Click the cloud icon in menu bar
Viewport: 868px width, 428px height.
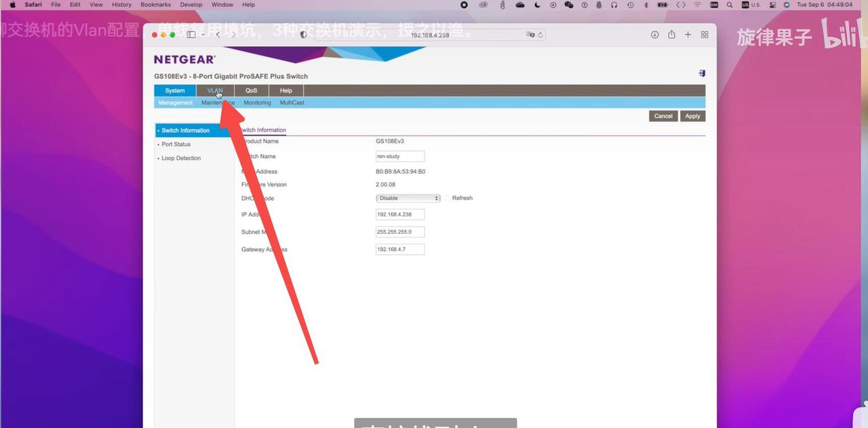click(520, 5)
